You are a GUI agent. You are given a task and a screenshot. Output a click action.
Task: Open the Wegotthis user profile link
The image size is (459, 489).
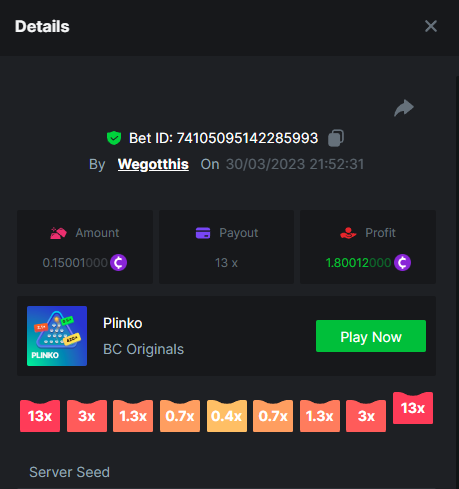pyautogui.click(x=153, y=164)
